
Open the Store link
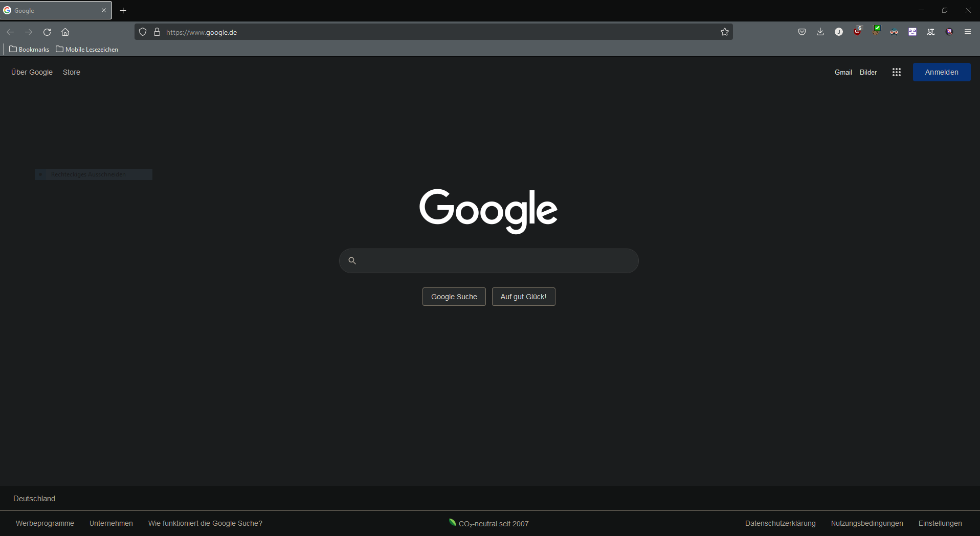pos(72,72)
